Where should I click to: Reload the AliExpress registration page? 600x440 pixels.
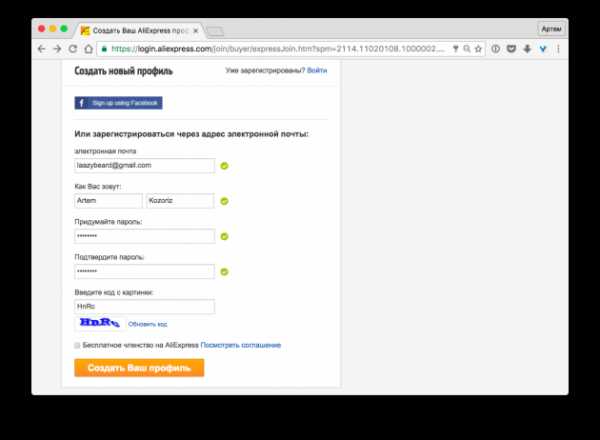pyautogui.click(x=73, y=49)
